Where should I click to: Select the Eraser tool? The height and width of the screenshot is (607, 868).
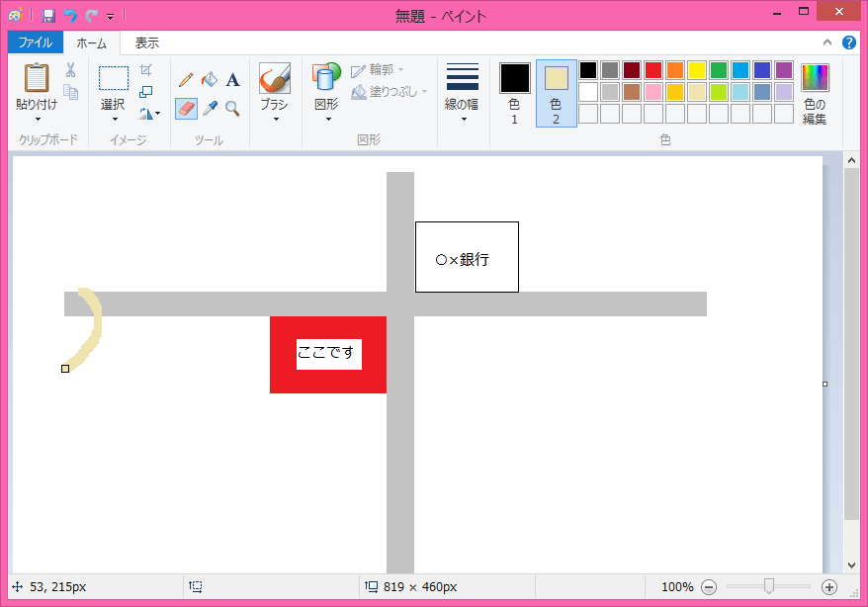point(186,109)
